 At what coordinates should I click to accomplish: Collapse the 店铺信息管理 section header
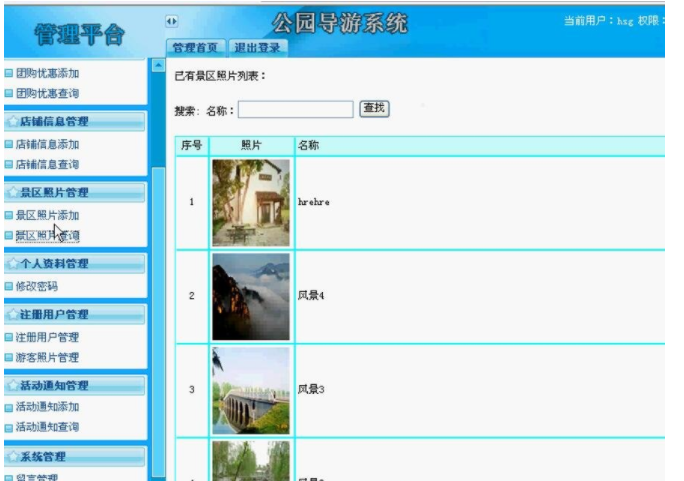(75, 121)
